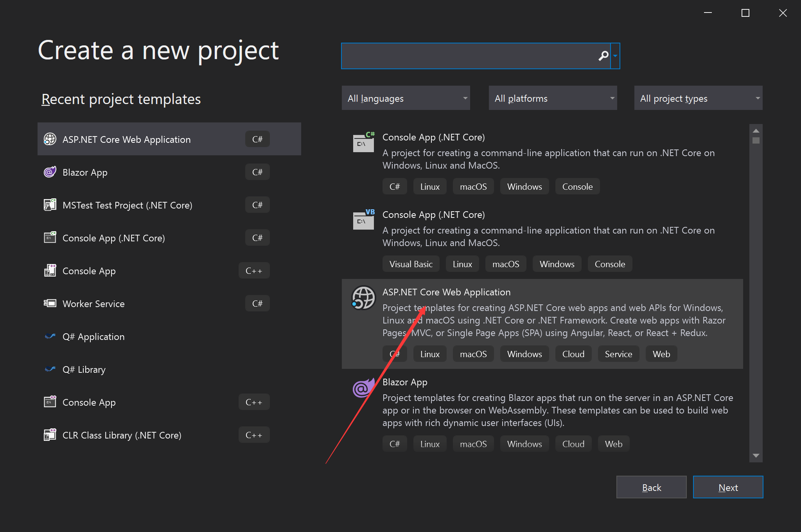
Task: Select Q# Library from recent templates
Action: tap(84, 369)
